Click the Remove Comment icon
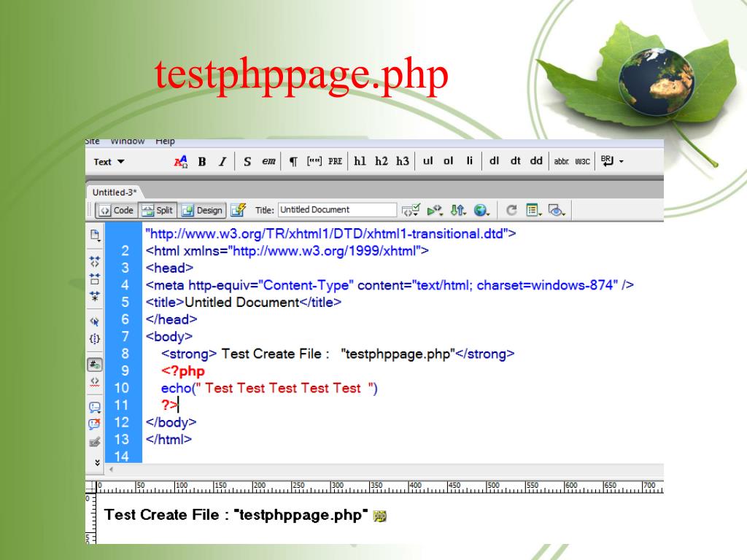747x560 pixels. (x=95, y=424)
